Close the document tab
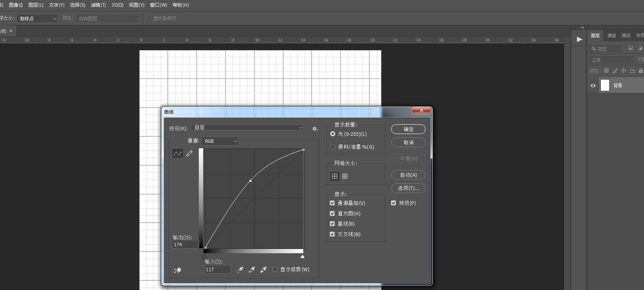644x290 pixels. pos(11,31)
